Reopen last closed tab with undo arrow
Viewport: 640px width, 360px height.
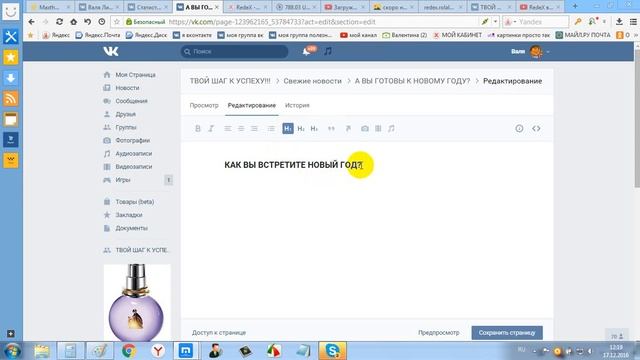coord(87,22)
